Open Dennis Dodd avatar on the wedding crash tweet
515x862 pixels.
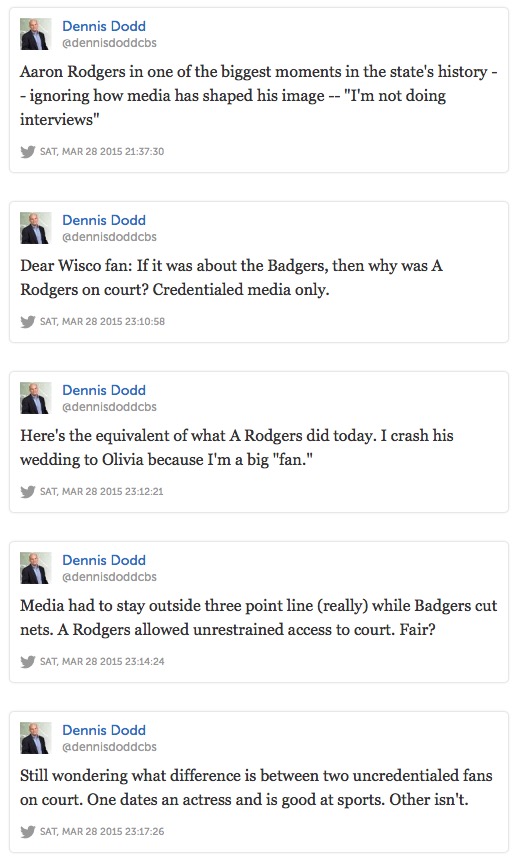click(36, 397)
